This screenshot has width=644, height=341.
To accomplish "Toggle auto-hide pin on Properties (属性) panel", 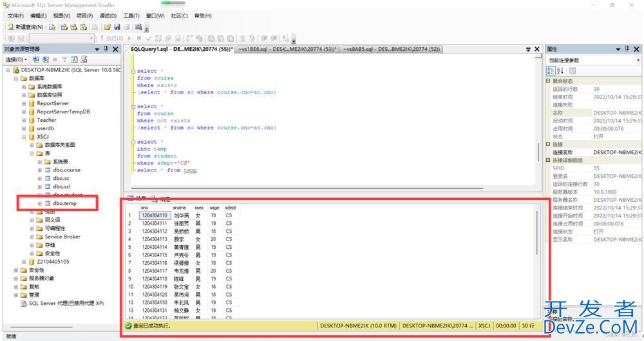I will [x=627, y=49].
